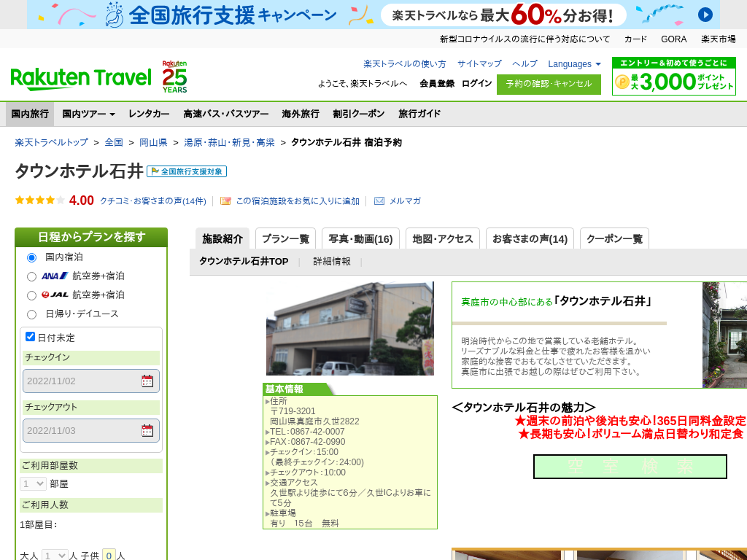
Task: Switch to the 施設紹介 tab
Action: click(x=222, y=238)
